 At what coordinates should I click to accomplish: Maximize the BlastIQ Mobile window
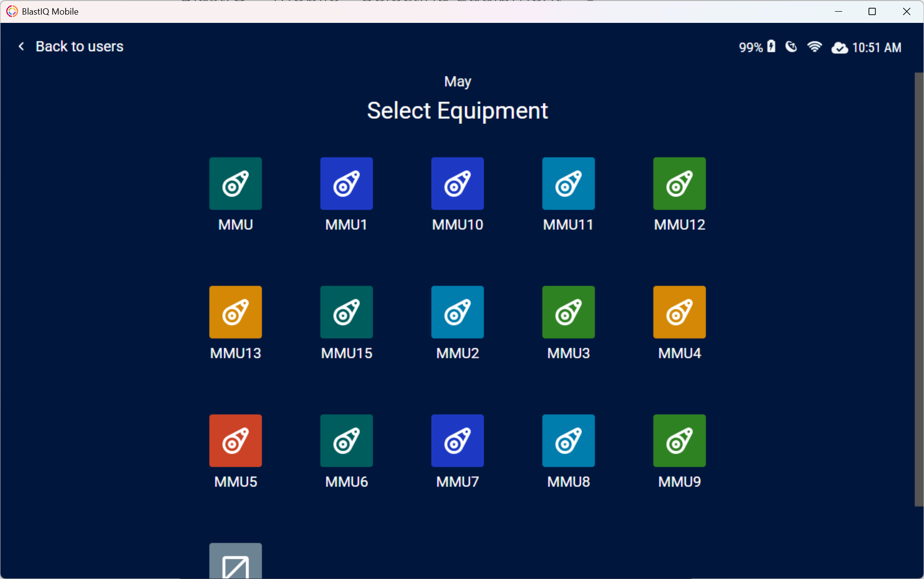point(872,11)
